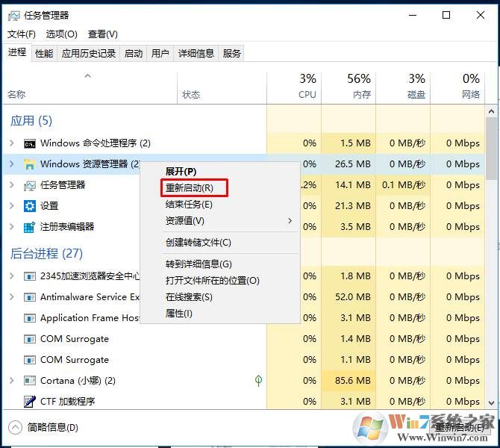Screen dimensions: 500x448
Task: Expand the Antimalware Service group
Action: pos(12,297)
